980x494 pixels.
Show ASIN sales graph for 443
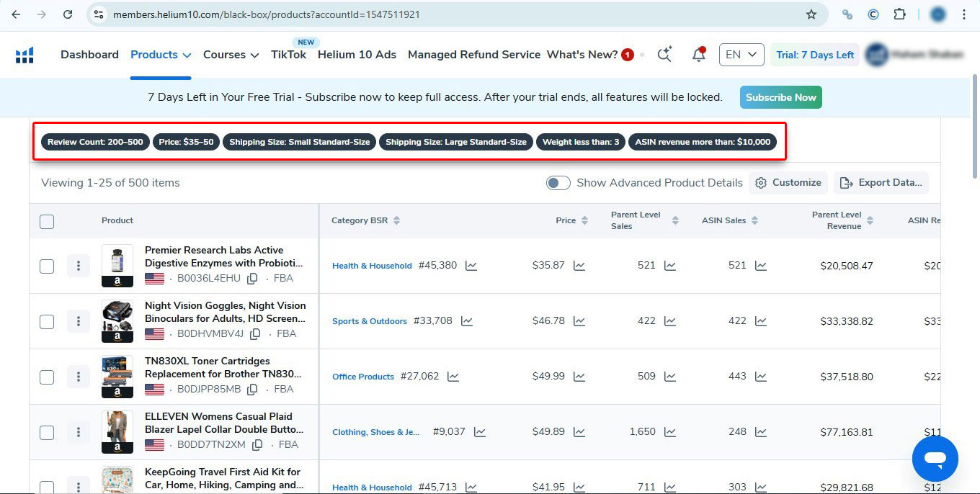coord(761,377)
